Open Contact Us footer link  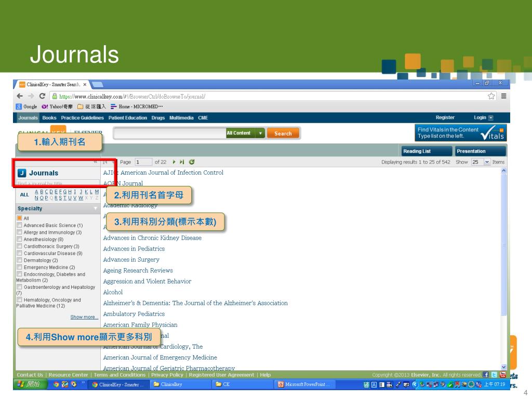click(30, 375)
